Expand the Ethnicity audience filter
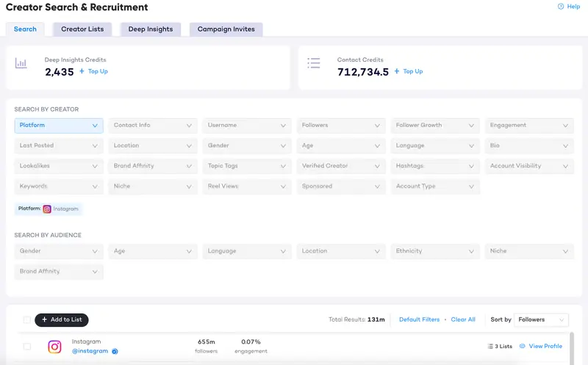The width and height of the screenshot is (588, 365). coord(435,251)
